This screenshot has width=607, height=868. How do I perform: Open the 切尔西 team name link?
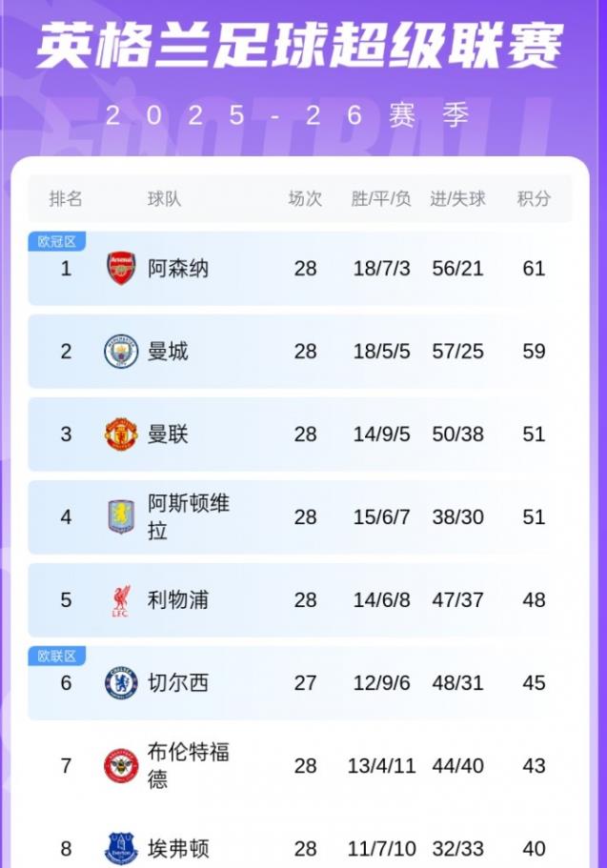pos(178,683)
